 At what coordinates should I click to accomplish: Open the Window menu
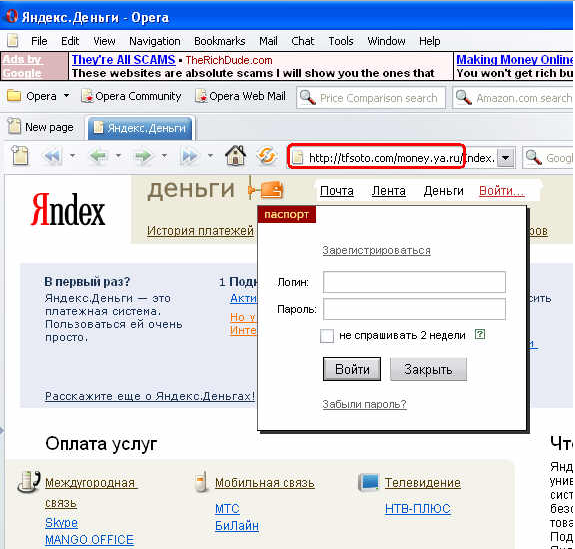pyautogui.click(x=387, y=41)
